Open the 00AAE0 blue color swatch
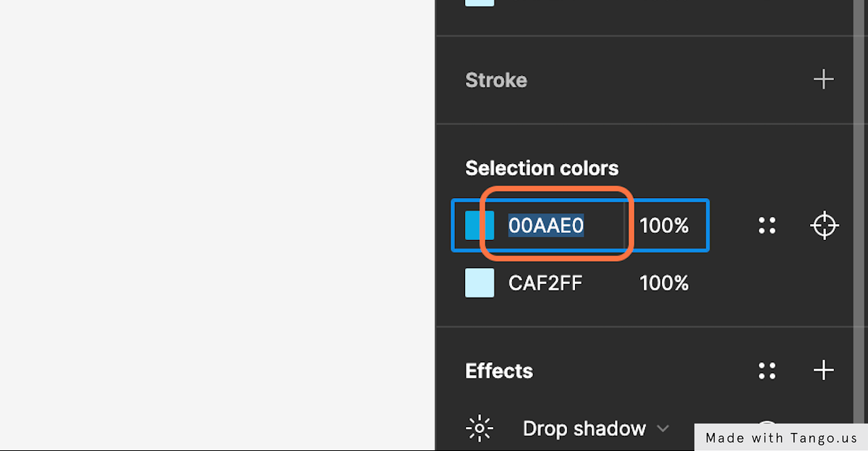Viewport: 868px width, 451px height. click(x=480, y=225)
